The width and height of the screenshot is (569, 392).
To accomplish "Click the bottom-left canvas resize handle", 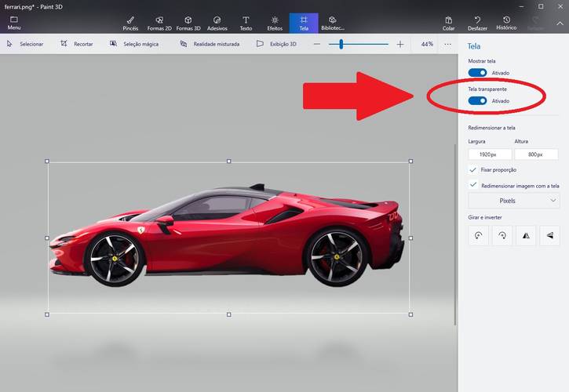I will pos(47,314).
